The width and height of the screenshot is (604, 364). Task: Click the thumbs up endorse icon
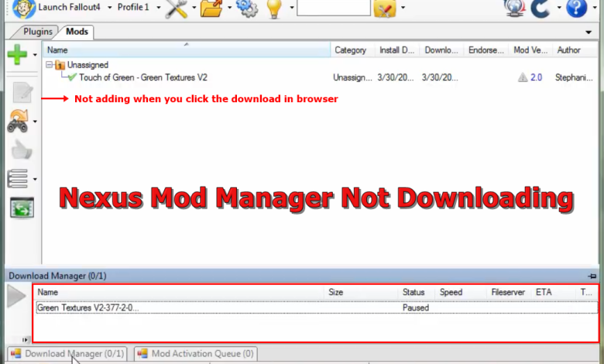tap(21, 149)
